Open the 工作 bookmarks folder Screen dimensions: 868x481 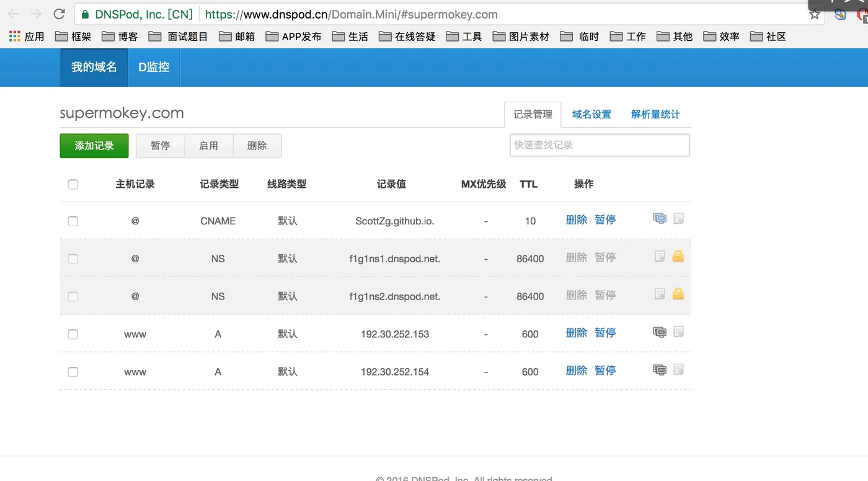click(628, 37)
